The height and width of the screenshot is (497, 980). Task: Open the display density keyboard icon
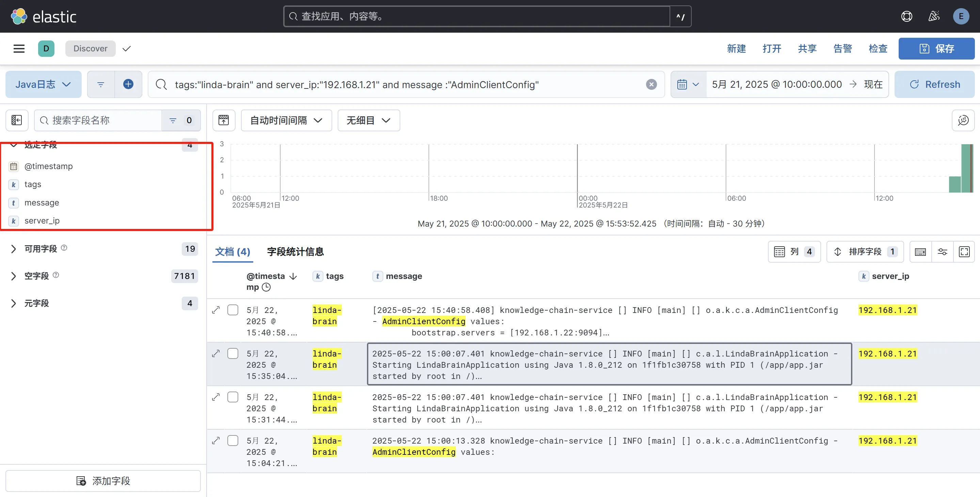pos(920,252)
